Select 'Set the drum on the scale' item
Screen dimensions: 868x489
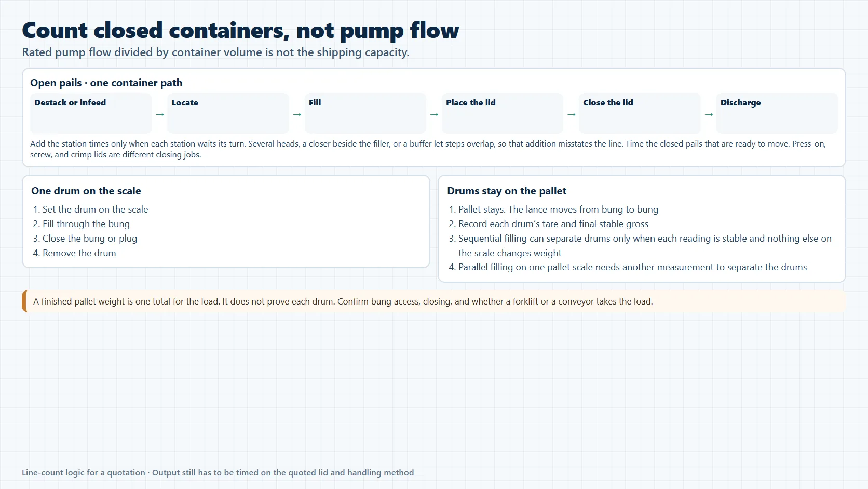pos(90,209)
